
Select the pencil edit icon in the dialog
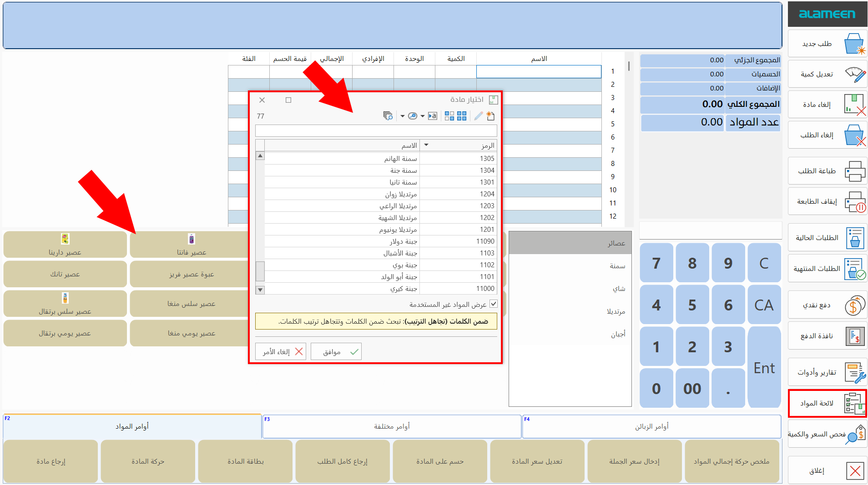[478, 116]
